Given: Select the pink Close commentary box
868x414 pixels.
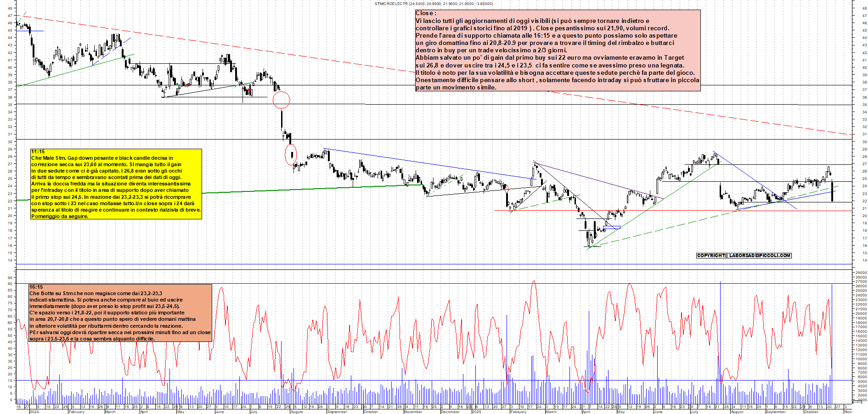Looking at the screenshot, I should [x=558, y=50].
